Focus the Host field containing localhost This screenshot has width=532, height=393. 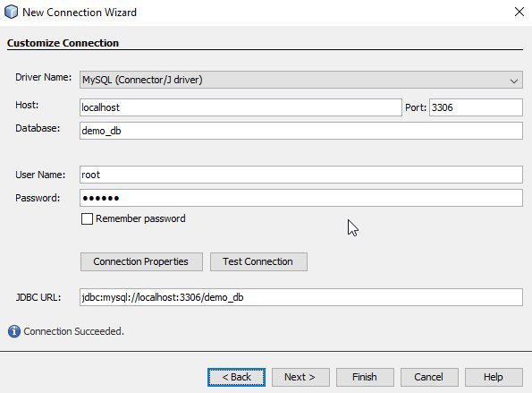click(241, 107)
